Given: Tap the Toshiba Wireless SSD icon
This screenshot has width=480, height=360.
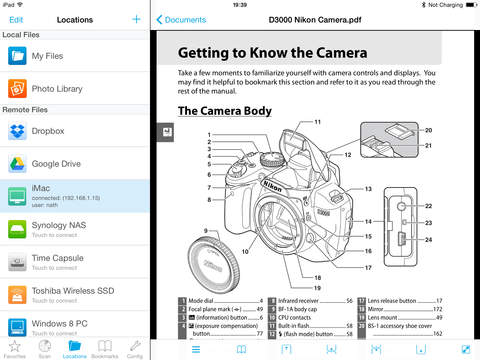Looking at the screenshot, I should pyautogui.click(x=17, y=295).
